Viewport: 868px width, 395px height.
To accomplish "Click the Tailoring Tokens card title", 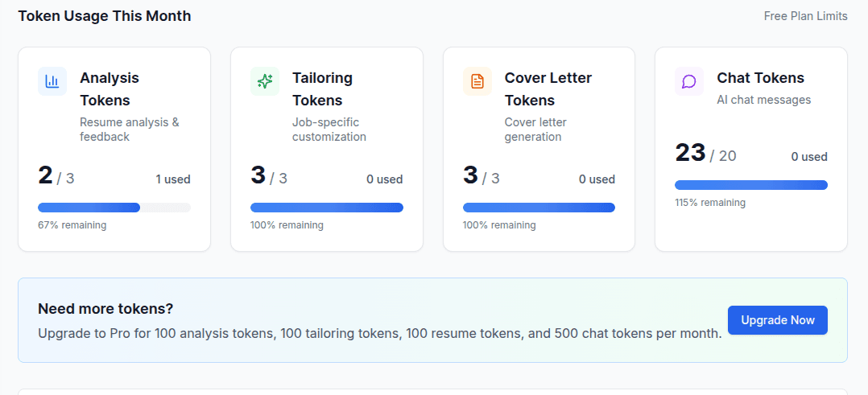I will tap(322, 89).
